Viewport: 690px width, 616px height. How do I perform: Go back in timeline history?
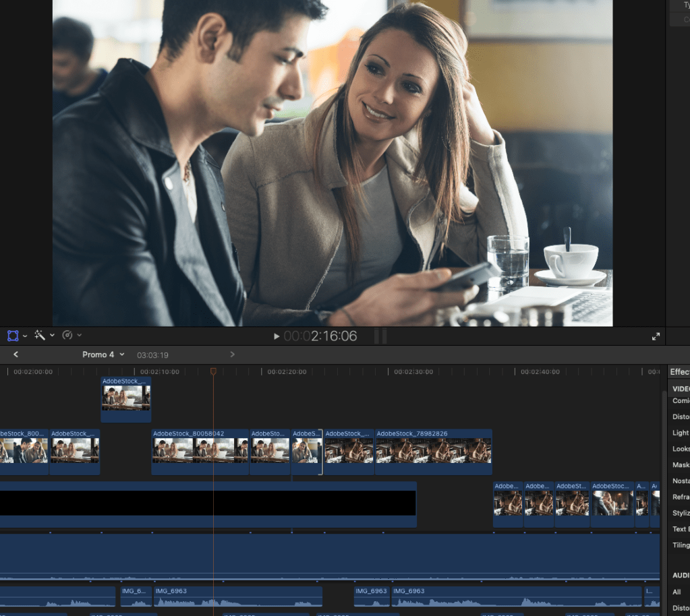16,355
